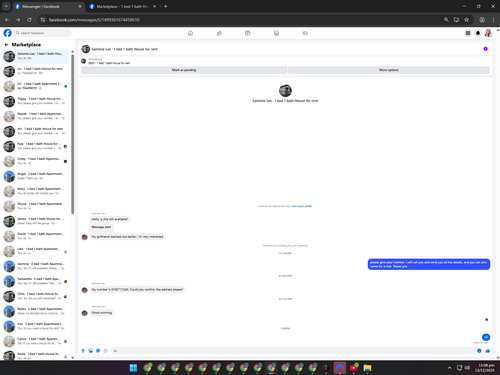The height and width of the screenshot is (375, 500).
Task: Bookmark this page with the star icon
Action: 466,20
